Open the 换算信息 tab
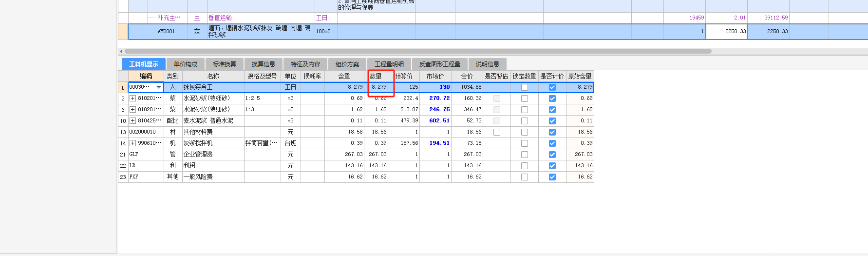Screen dimensions: 868x256 click(264, 64)
